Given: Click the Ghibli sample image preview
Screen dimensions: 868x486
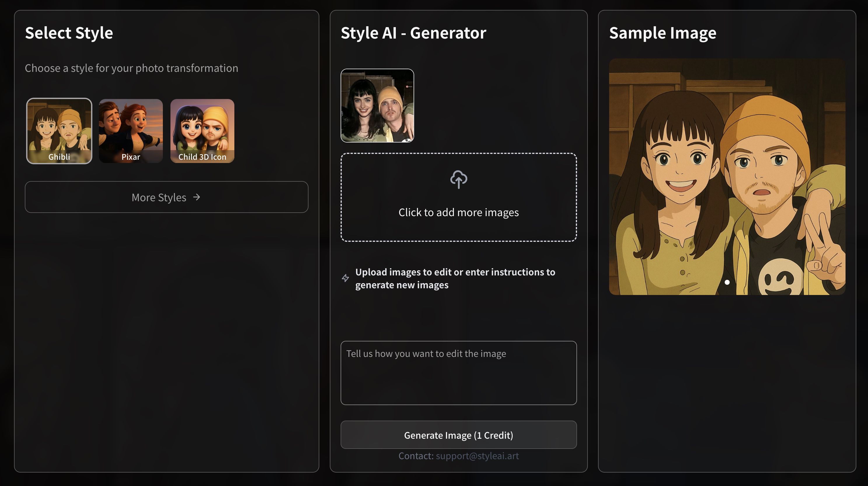Looking at the screenshot, I should 727,176.
